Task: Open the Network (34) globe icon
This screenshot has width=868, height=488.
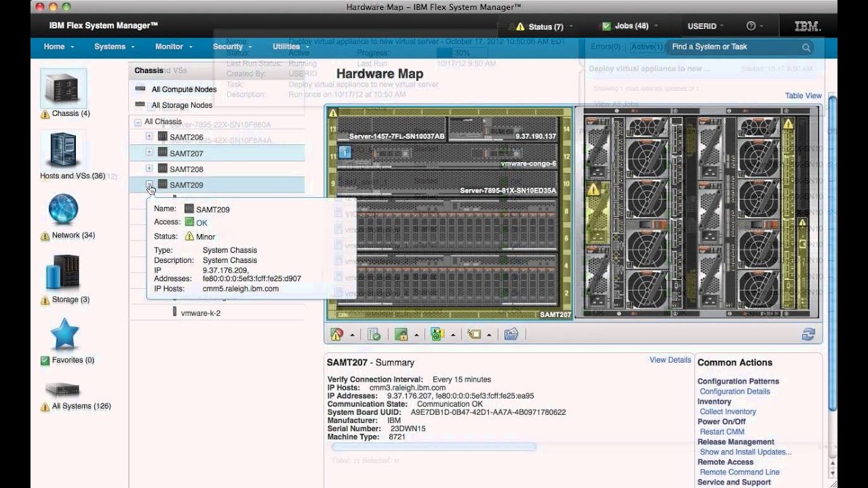Action: tap(63, 209)
